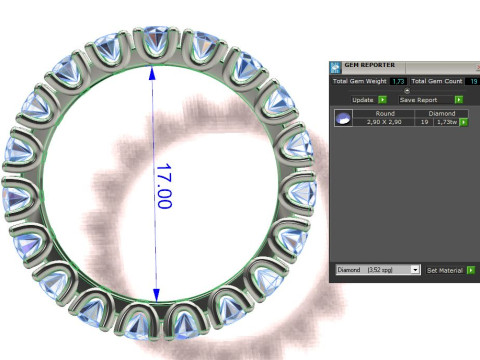Select the round gem thumbnail in the report
The image size is (480, 360).
[343, 118]
